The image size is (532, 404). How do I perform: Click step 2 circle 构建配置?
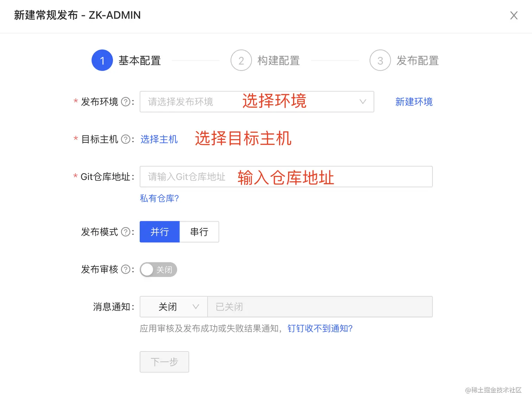point(241,61)
